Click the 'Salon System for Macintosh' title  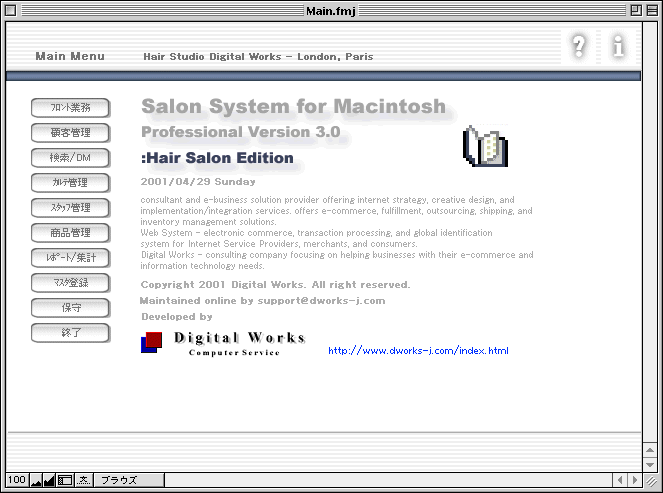[294, 107]
